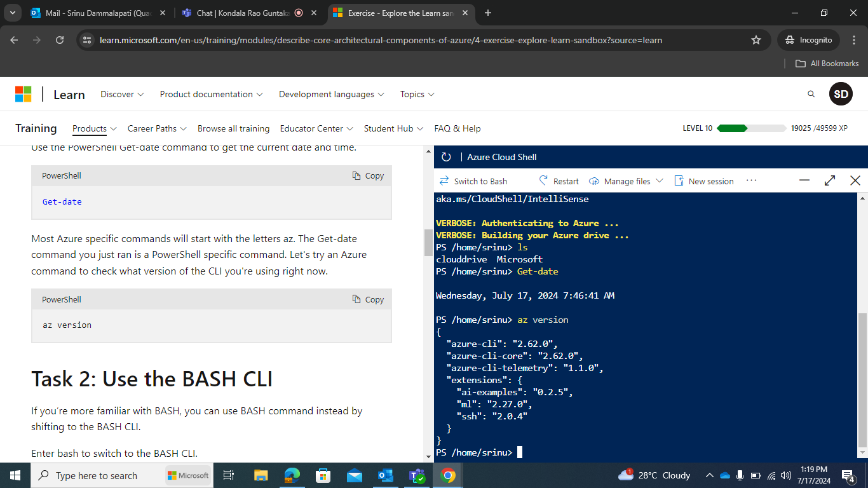Open All Bookmarks folder
This screenshot has width=868, height=488.
827,64
